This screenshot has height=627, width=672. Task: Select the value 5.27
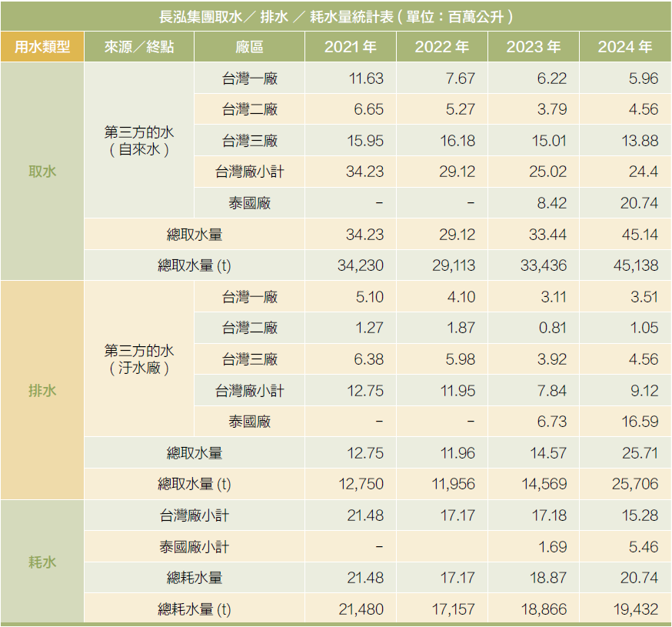(x=461, y=109)
